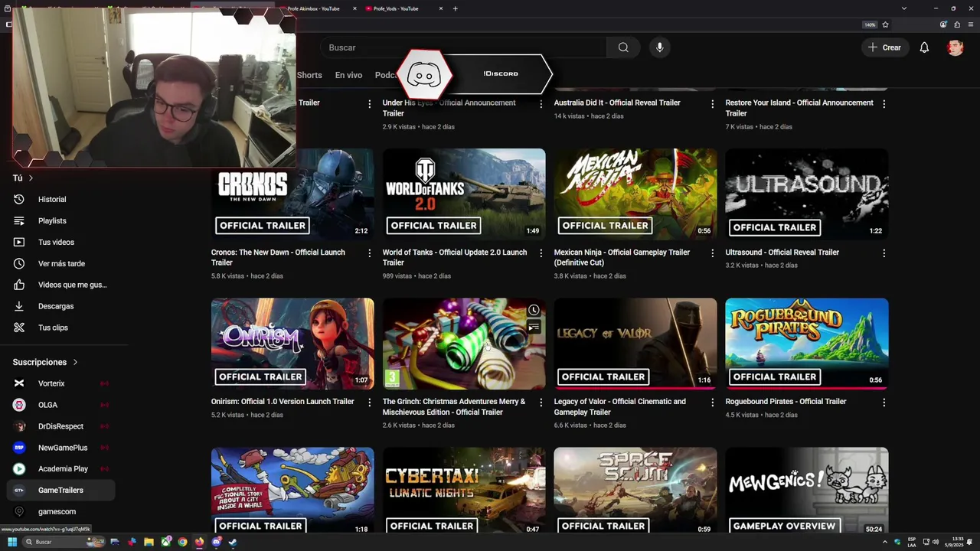Viewport: 980px width, 551px height.
Task: Select the Shorts channel tab
Action: pyautogui.click(x=309, y=75)
